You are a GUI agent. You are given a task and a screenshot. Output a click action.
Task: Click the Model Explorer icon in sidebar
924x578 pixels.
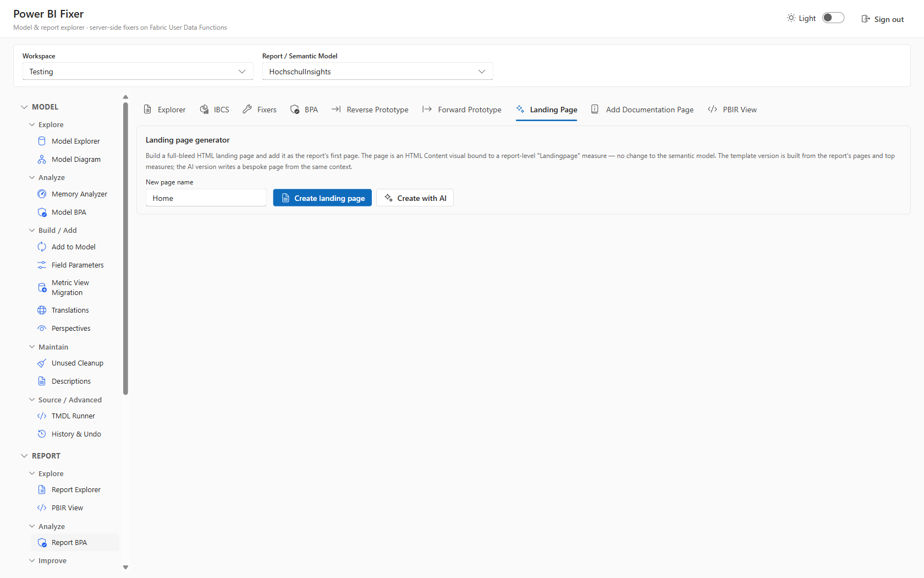(42, 141)
